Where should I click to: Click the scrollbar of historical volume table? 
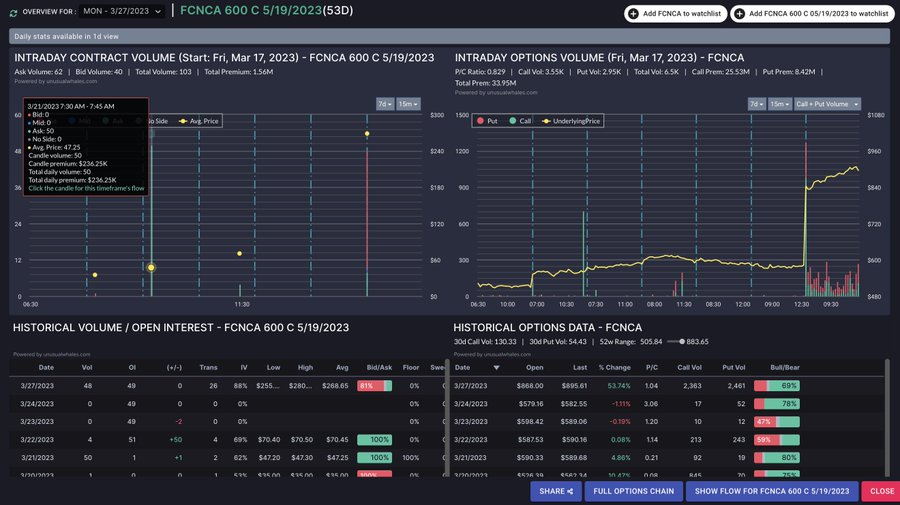tap(447, 416)
